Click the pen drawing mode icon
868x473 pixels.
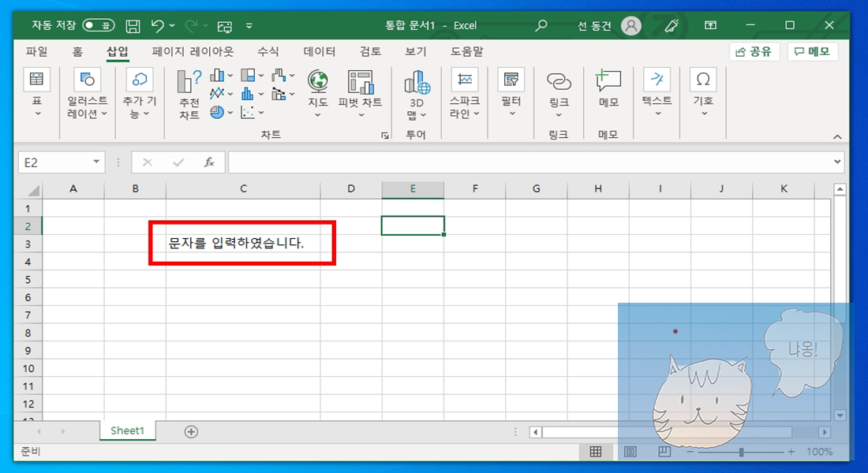click(672, 25)
